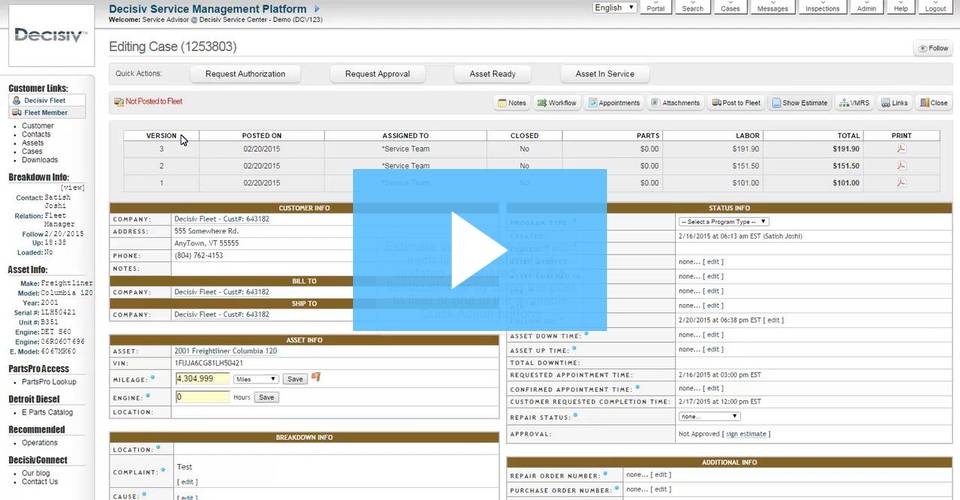
Task: Click the mileage input field
Action: tap(202, 379)
